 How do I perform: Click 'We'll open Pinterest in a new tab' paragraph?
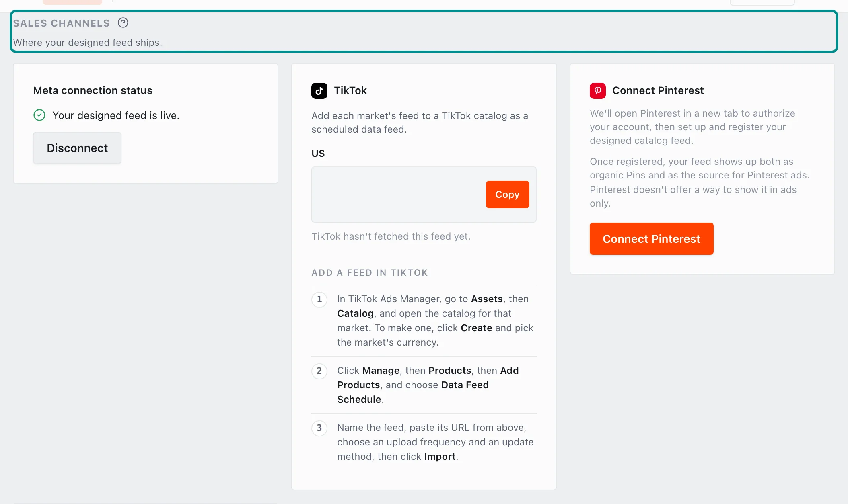(x=692, y=127)
